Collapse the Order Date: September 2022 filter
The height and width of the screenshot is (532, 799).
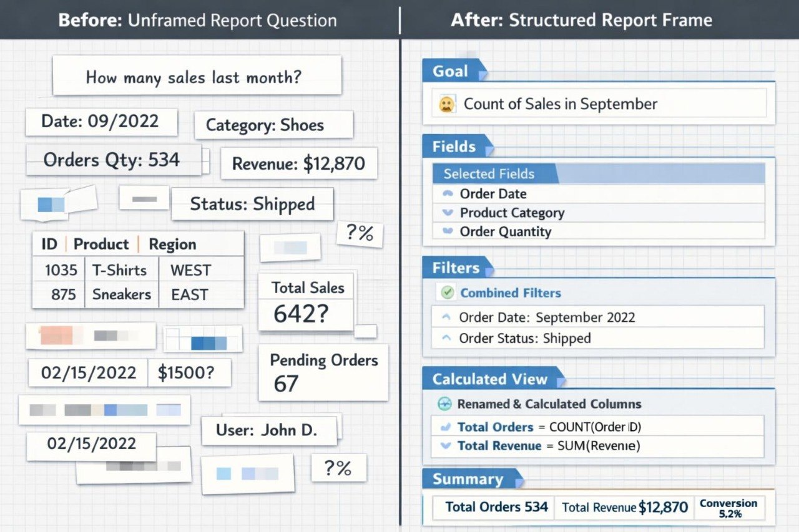446,317
